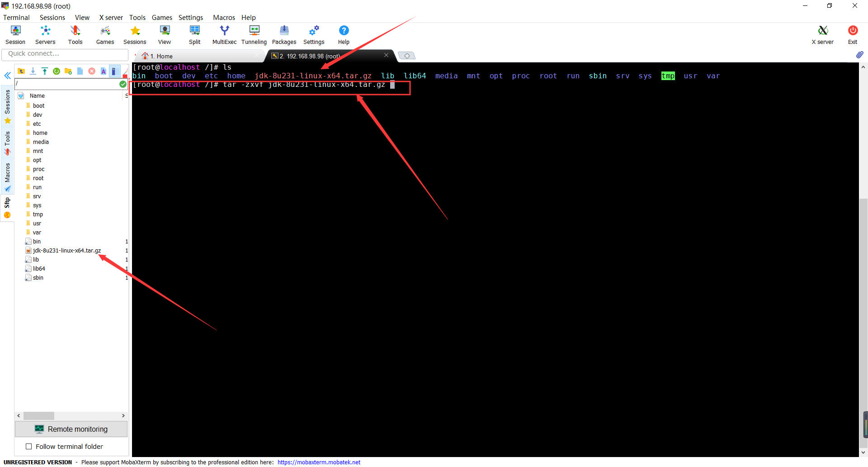Start a new Session
868x467 pixels.
point(15,34)
